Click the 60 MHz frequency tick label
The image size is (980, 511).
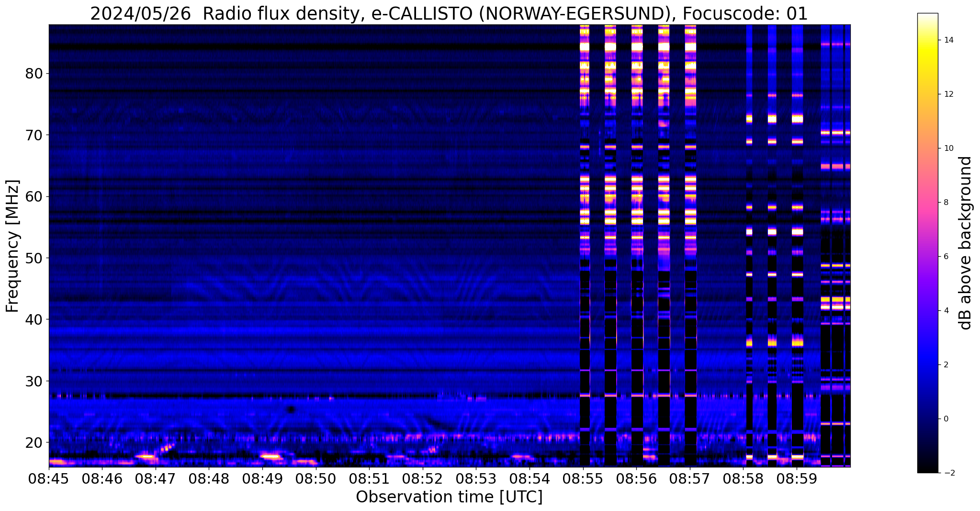point(34,196)
